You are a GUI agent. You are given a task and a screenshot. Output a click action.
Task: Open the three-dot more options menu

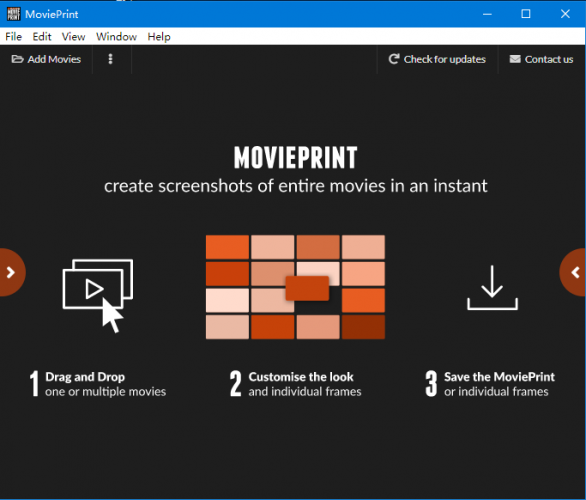pos(110,59)
